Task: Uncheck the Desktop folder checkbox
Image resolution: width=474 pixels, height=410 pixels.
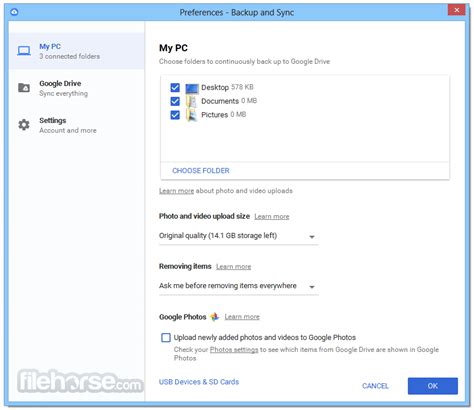Action: (175, 88)
